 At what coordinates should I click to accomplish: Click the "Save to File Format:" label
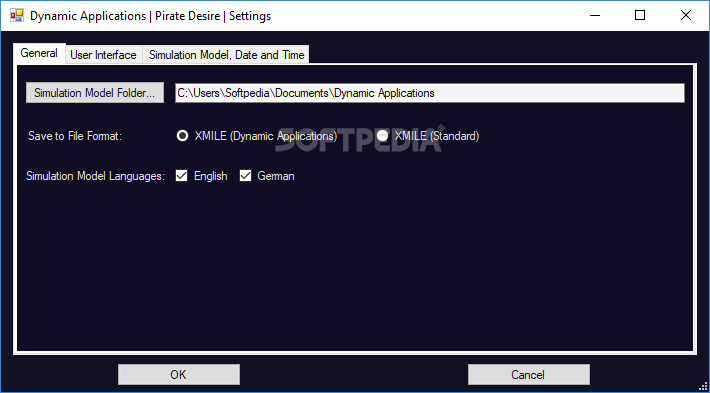[75, 136]
